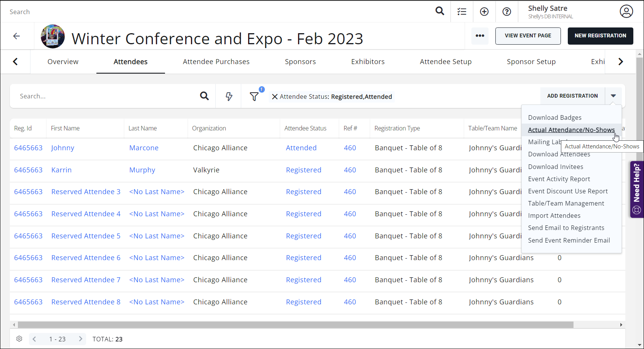
Task: Open the attendee filter funnel icon
Action: 254,96
